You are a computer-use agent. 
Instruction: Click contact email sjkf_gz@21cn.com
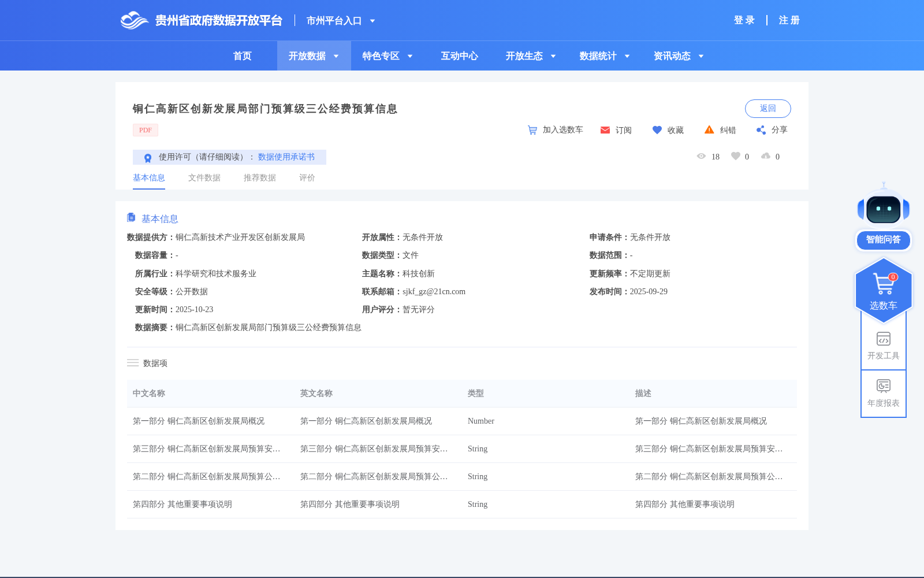(434, 292)
